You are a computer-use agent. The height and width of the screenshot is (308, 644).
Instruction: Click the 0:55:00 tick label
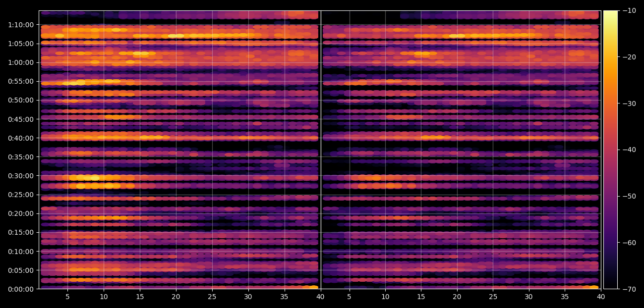[21, 81]
